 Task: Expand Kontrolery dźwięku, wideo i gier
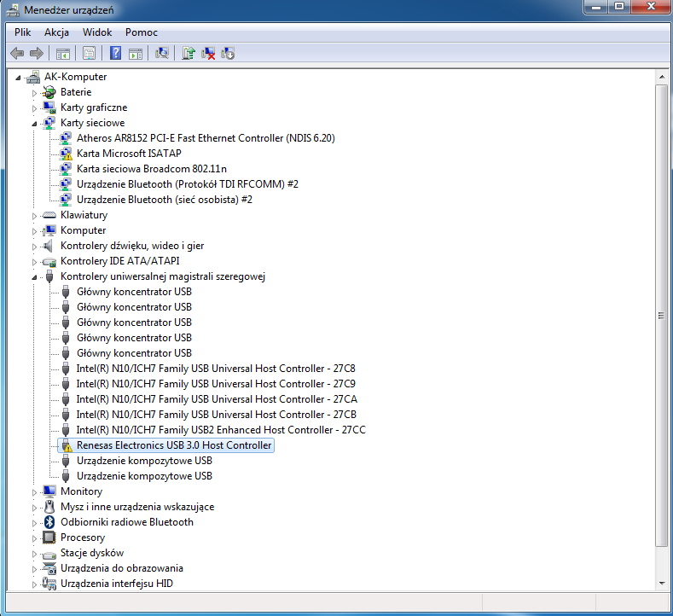tap(34, 247)
